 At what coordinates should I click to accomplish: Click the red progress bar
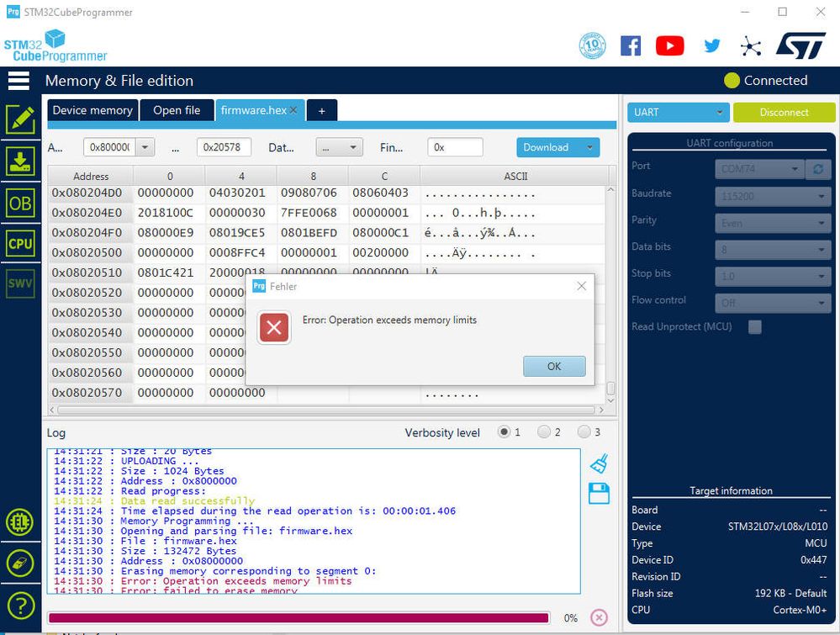(x=298, y=618)
